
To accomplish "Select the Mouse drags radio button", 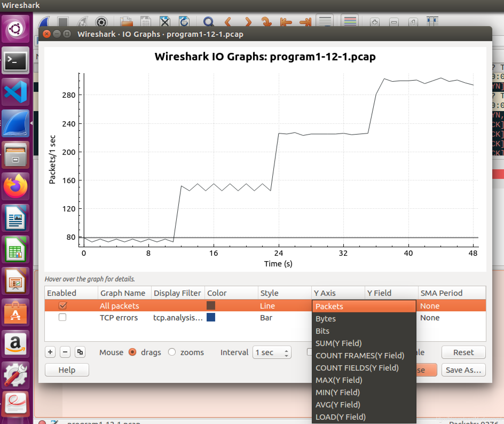I will (132, 352).
